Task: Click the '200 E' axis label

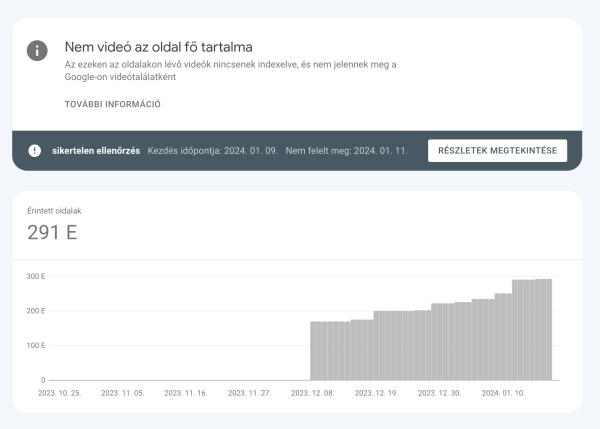Action: [x=36, y=311]
